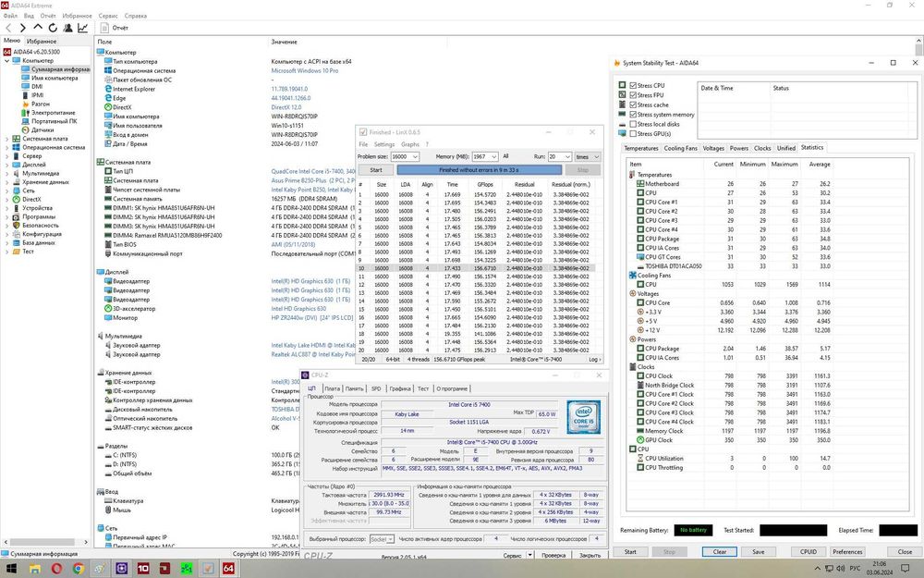Viewport: 924px width, 578px height.
Task: Open Chrome from the taskbar
Action: coord(79,569)
